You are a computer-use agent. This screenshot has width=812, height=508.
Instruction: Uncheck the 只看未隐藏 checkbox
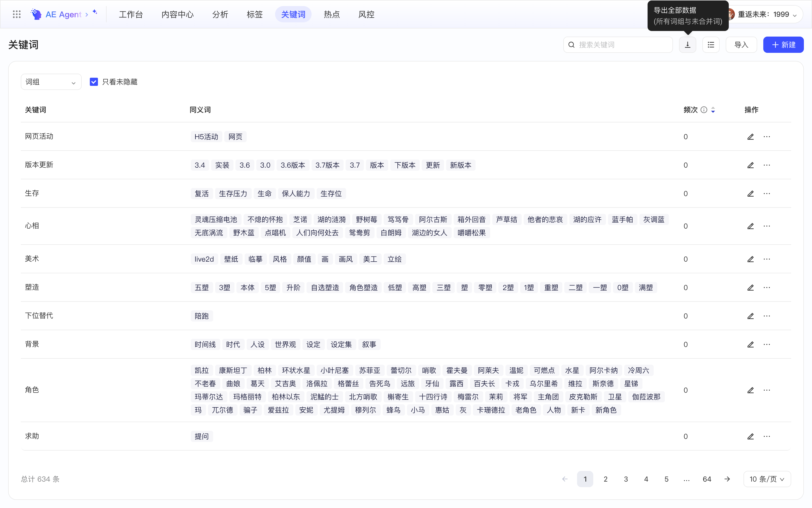94,82
